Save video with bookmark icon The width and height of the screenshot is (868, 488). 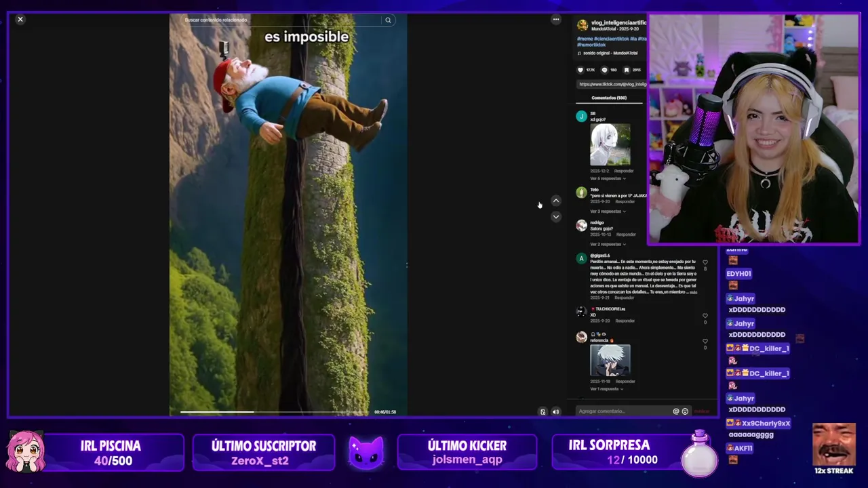click(x=627, y=70)
